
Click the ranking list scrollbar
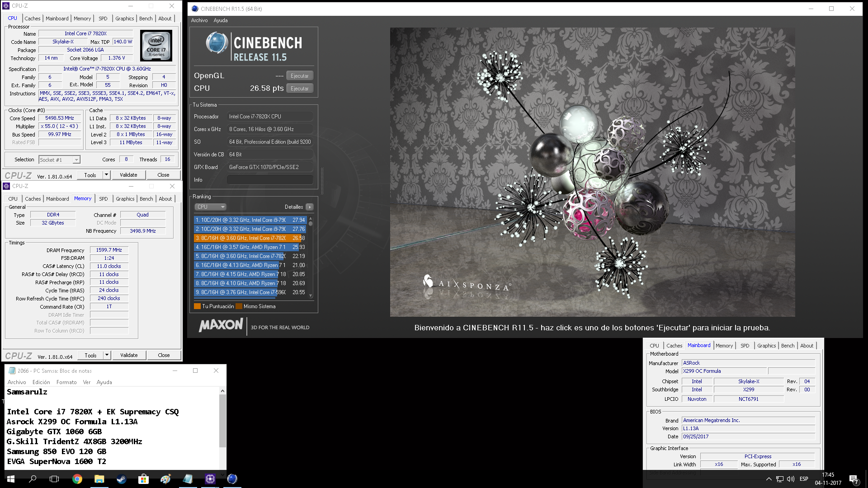(x=311, y=257)
